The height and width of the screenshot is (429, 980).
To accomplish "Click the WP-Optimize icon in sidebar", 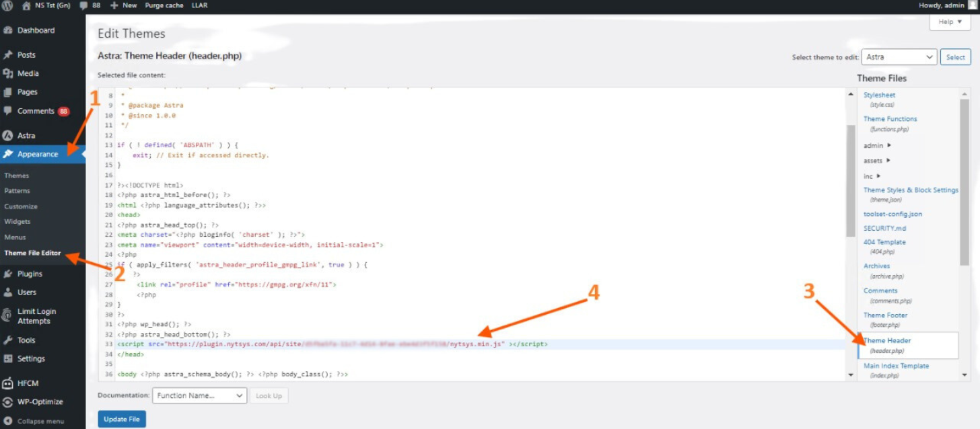I will (x=8, y=402).
